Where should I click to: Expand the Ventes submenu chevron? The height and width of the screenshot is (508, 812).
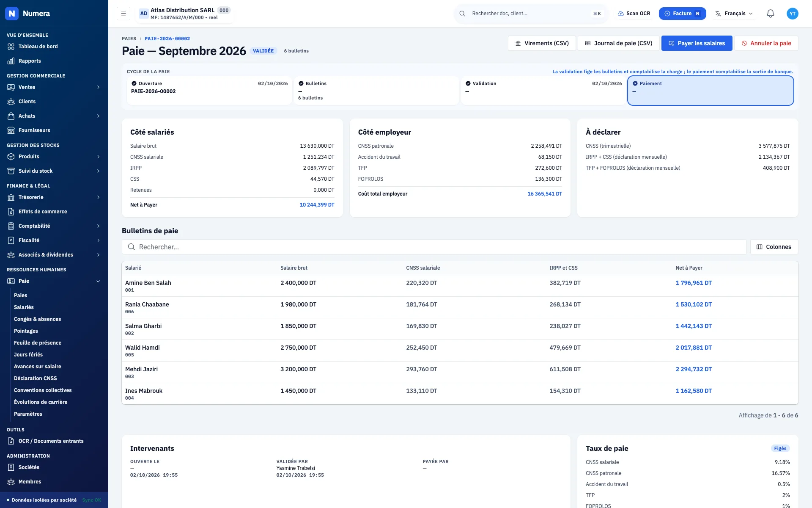[98, 87]
